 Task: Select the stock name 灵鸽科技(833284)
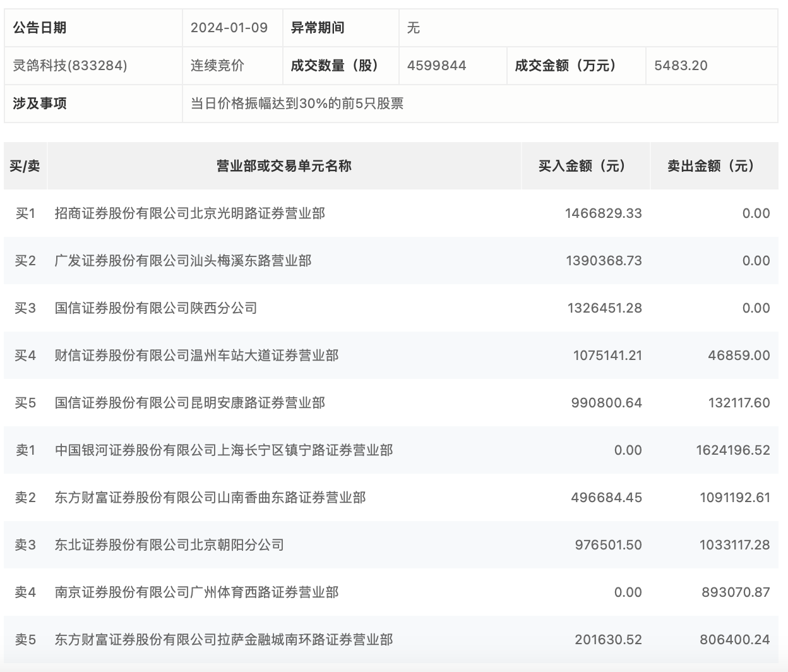pos(70,66)
